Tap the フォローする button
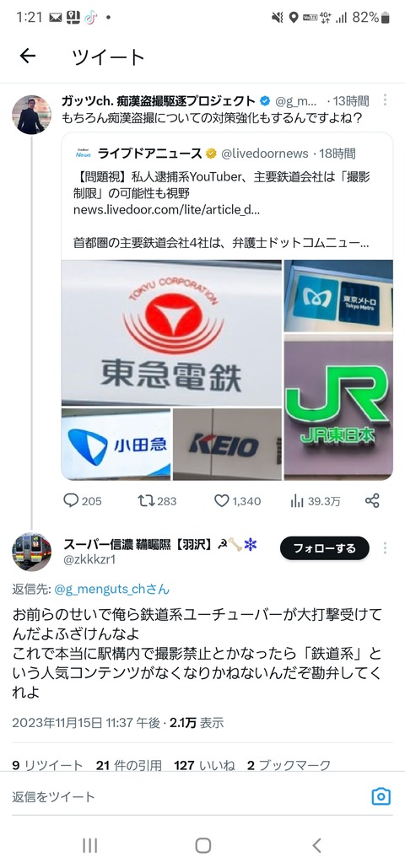Viewport: 405px width, 868px height. pos(324,548)
